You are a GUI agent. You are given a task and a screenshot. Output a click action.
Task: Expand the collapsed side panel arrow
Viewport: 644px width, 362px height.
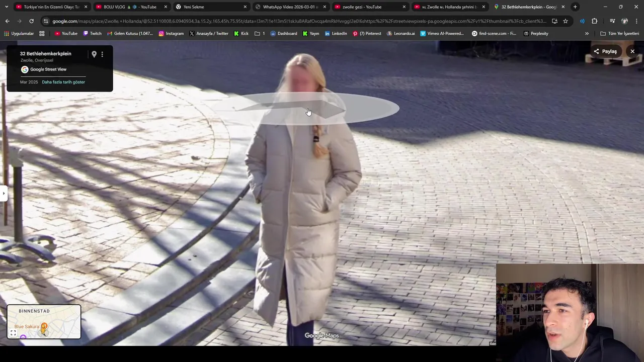[3, 193]
